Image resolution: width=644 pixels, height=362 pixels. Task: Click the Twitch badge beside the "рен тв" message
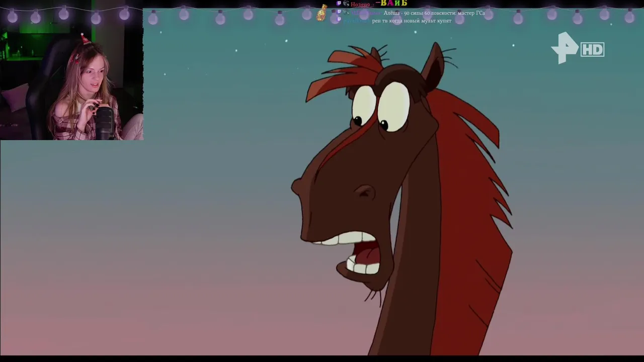pyautogui.click(x=339, y=20)
